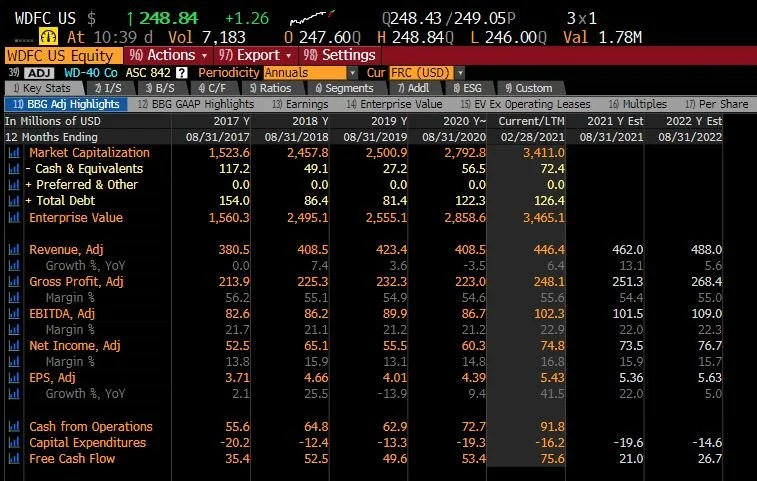Switch to the C/F tab
The width and height of the screenshot is (757, 481).
click(x=212, y=88)
